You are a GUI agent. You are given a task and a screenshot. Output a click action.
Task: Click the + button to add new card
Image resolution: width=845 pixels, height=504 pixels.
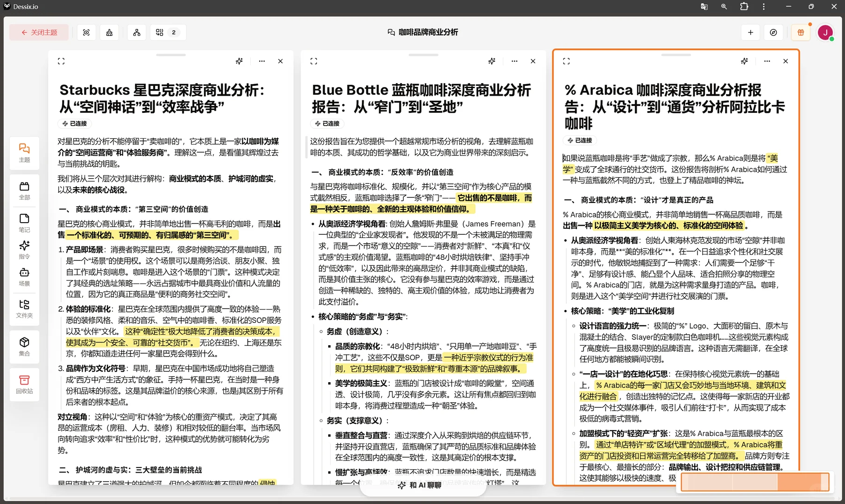(750, 32)
